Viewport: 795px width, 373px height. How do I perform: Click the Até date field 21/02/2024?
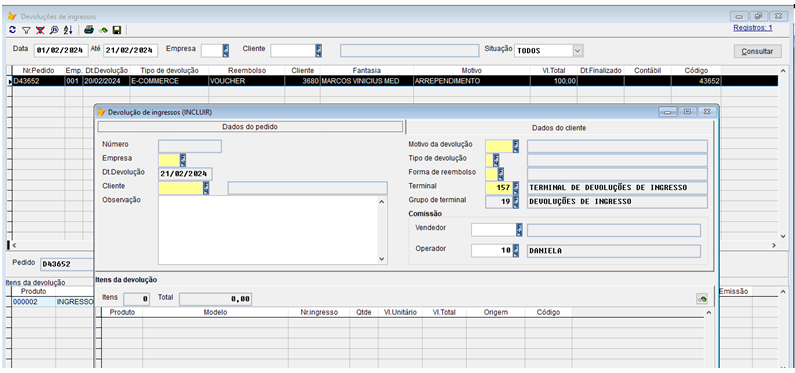(x=130, y=50)
